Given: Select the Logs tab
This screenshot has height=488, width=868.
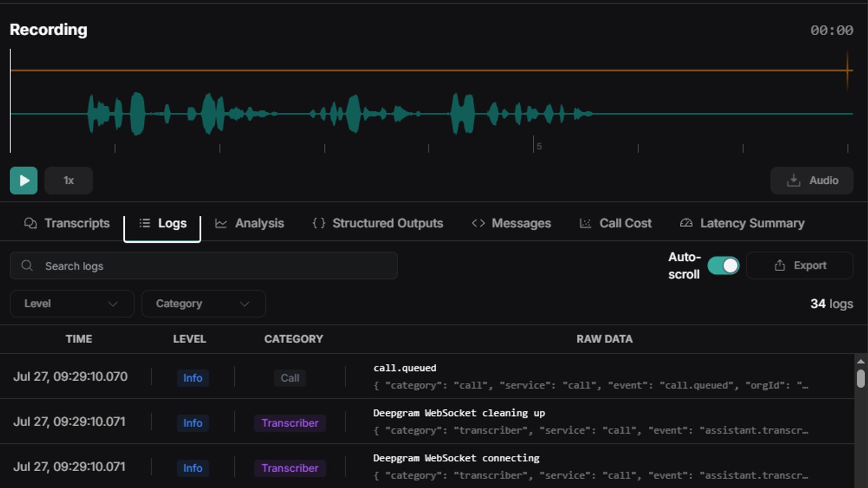Looking at the screenshot, I should [162, 223].
